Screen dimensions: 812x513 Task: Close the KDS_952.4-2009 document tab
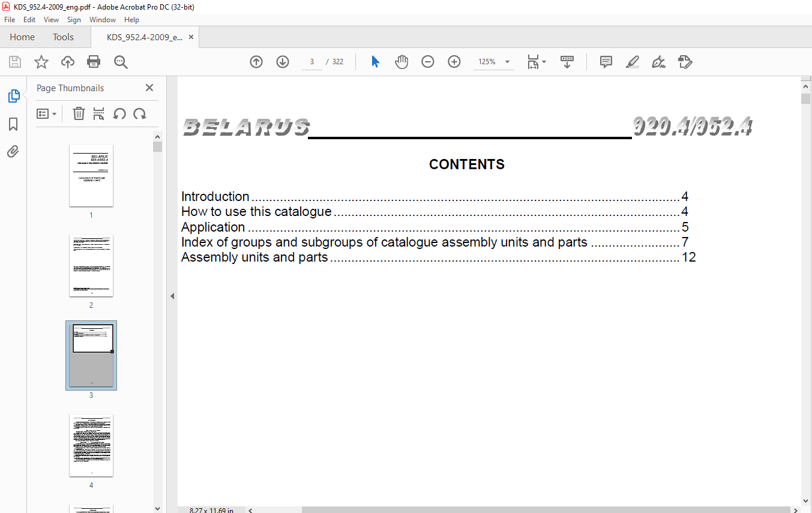[x=191, y=37]
